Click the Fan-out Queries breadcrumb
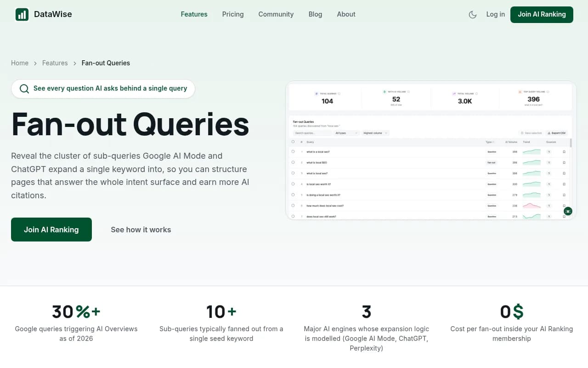 [106, 63]
